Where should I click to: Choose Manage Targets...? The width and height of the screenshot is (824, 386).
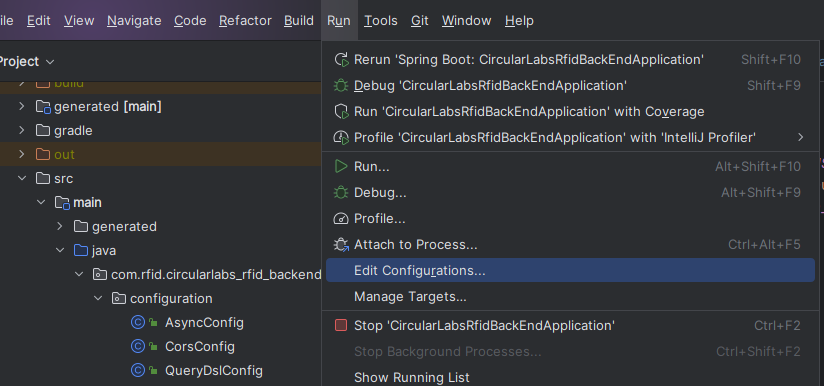570,297
